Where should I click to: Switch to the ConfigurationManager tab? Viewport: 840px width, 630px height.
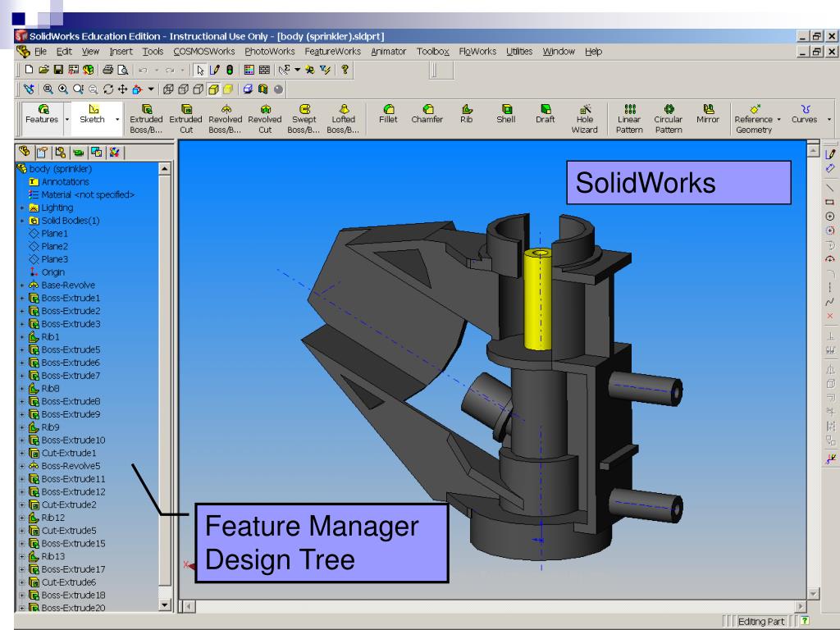point(60,153)
